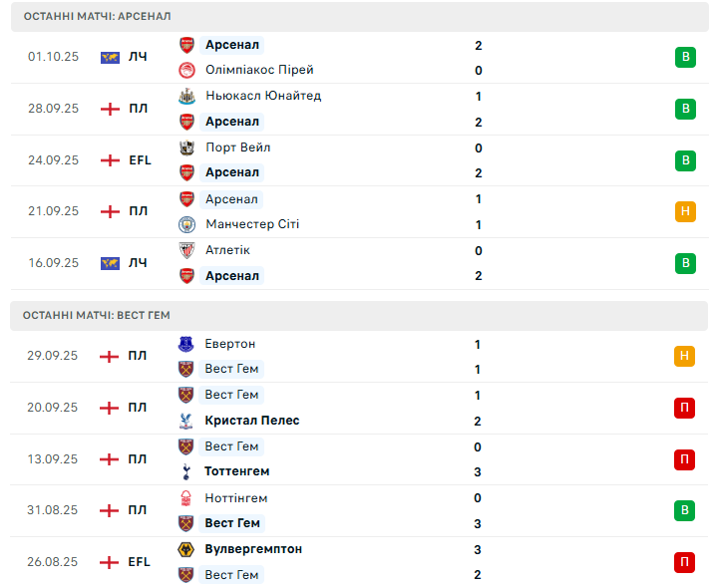
Task: Click the 'Останні матчі: Вест Гем' header
Action: [x=97, y=315]
